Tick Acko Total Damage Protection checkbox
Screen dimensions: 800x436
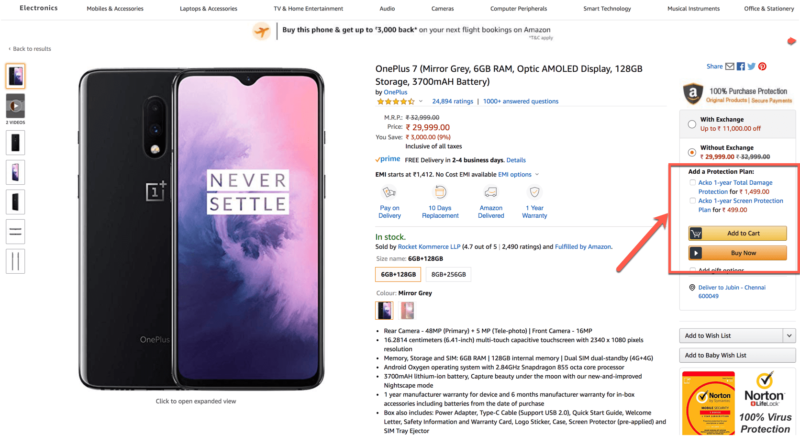[x=693, y=183]
